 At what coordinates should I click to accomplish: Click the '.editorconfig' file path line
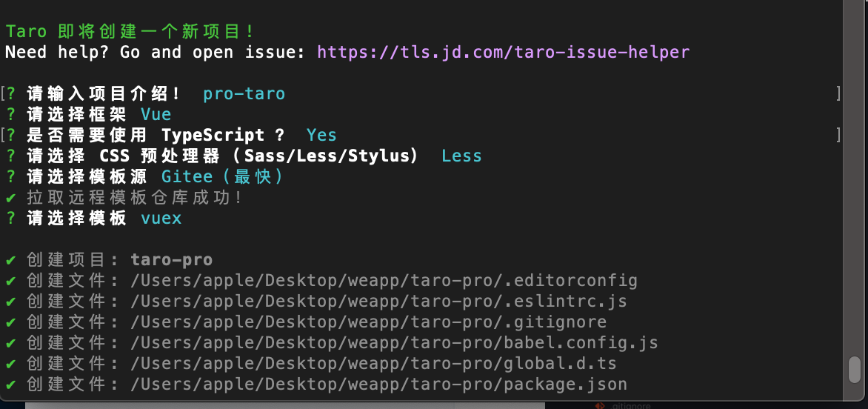tap(332, 281)
